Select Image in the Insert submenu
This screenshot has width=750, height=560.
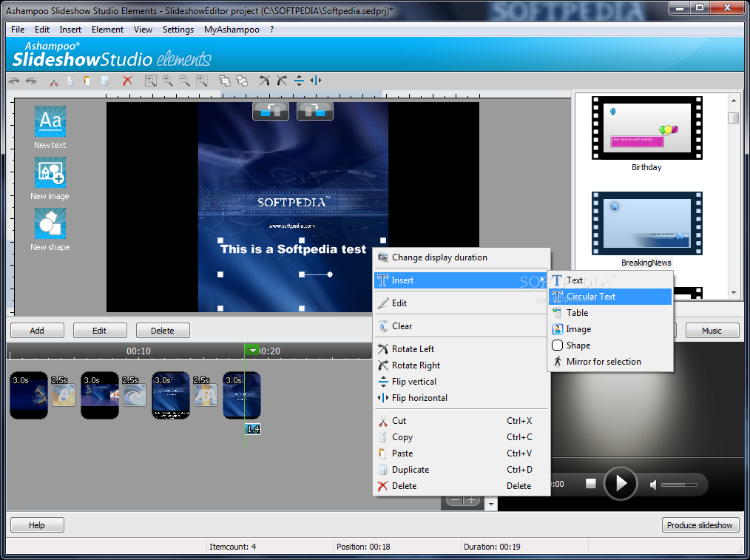click(610, 329)
